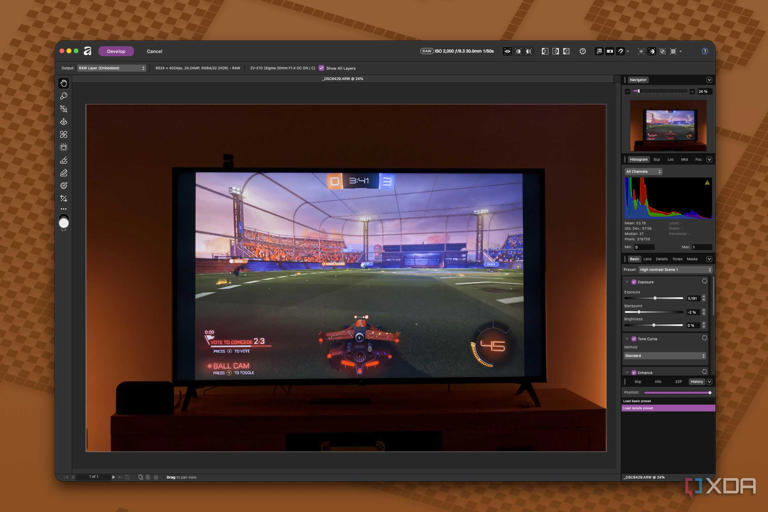Screen dimensions: 768x512
Task: Open the Tone Curve Method Standard dropdown
Action: [665, 356]
